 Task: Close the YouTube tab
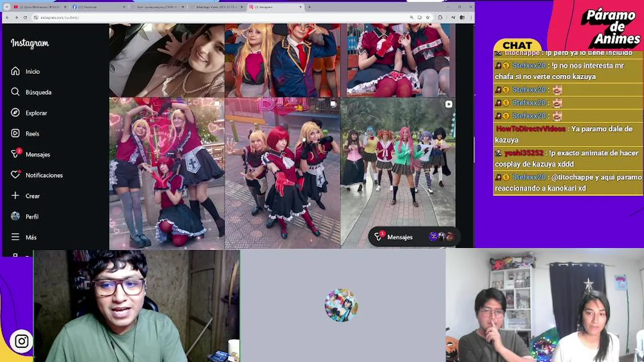tap(65, 7)
